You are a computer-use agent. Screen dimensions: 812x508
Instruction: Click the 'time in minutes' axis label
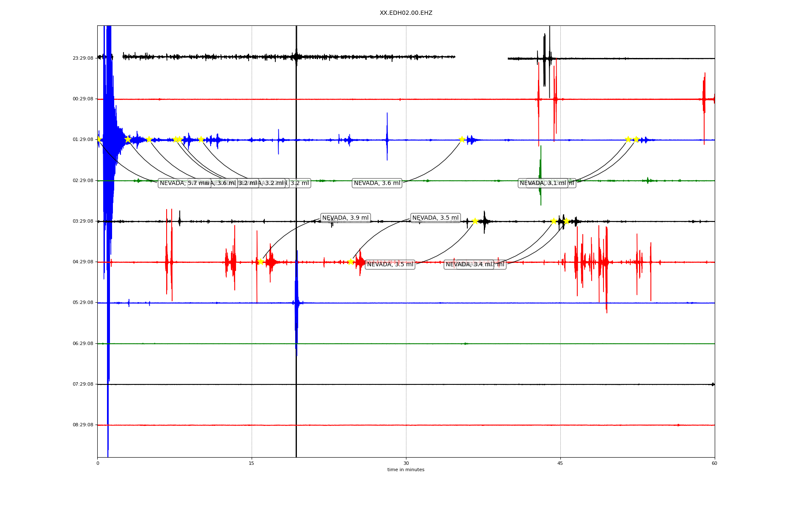coord(406,470)
